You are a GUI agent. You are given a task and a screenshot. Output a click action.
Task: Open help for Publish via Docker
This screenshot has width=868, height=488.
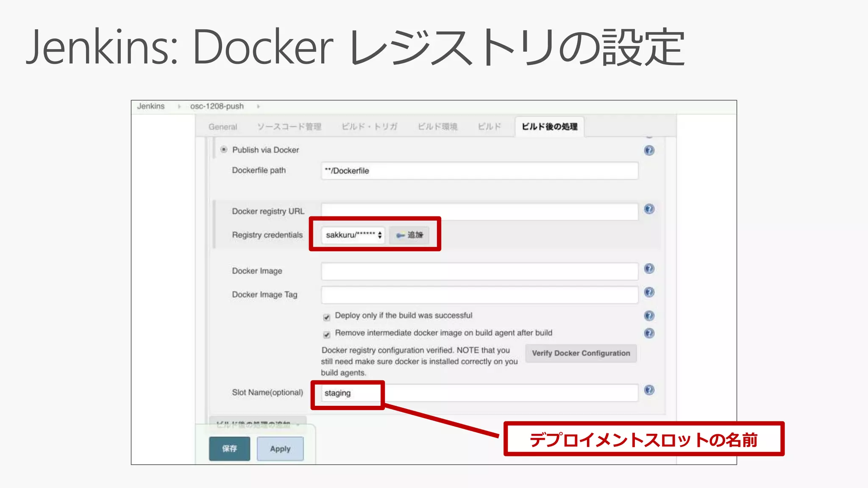[649, 150]
